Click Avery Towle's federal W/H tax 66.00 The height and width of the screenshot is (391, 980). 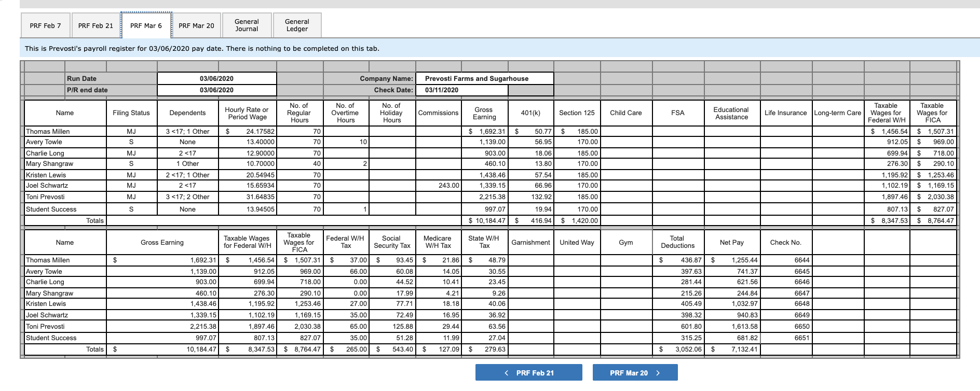(346, 271)
